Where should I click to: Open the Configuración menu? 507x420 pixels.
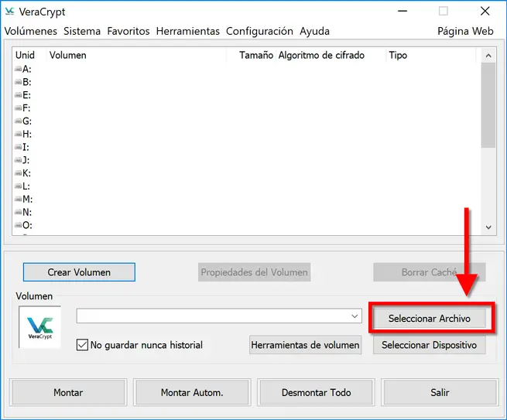[x=259, y=31]
